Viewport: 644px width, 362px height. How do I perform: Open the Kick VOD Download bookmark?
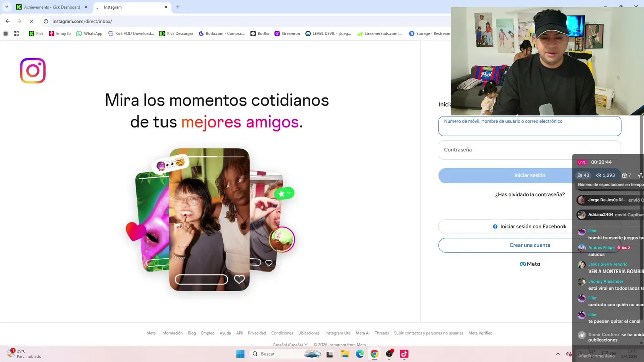[131, 34]
